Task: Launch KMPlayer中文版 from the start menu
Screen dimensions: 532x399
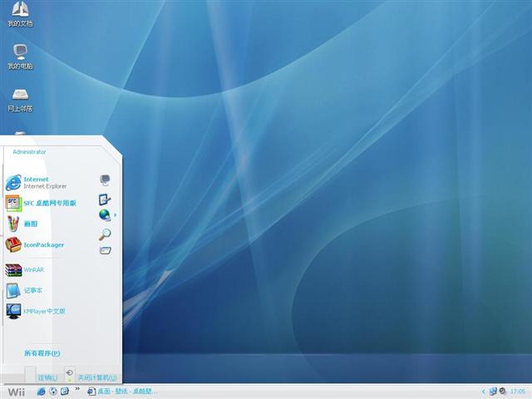Action: click(x=35, y=311)
